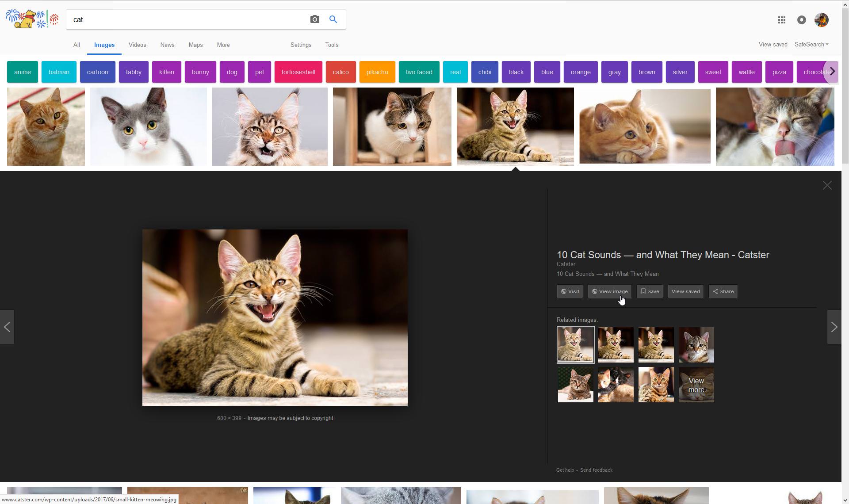The width and height of the screenshot is (849, 504).
Task: Switch to the News tab
Action: pos(167,45)
